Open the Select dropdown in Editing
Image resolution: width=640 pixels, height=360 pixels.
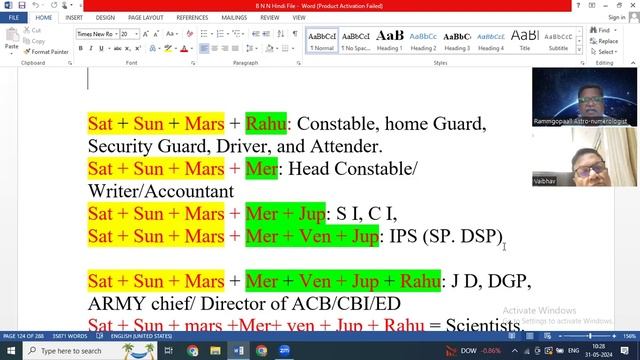[x=604, y=52]
